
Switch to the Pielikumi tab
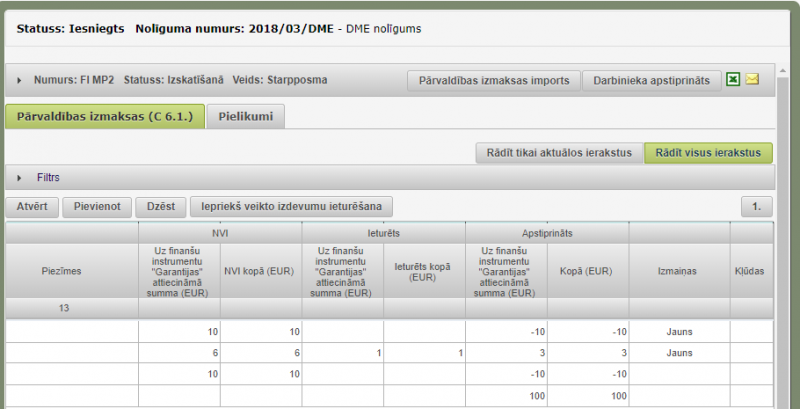coord(246,116)
